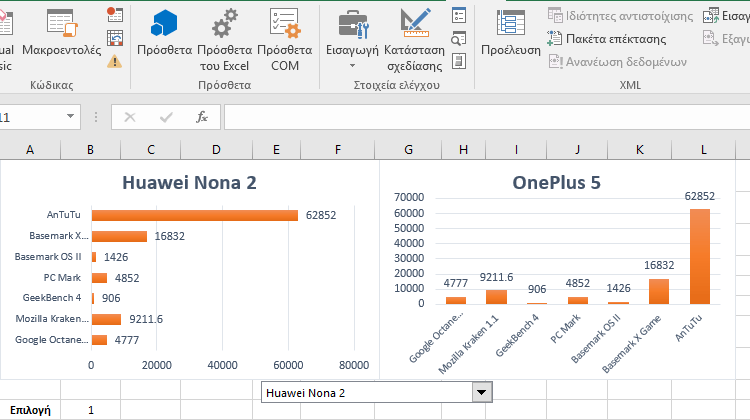Click the AnTuTu bar in Huawei chart
The image size is (750, 420).
[x=194, y=215]
